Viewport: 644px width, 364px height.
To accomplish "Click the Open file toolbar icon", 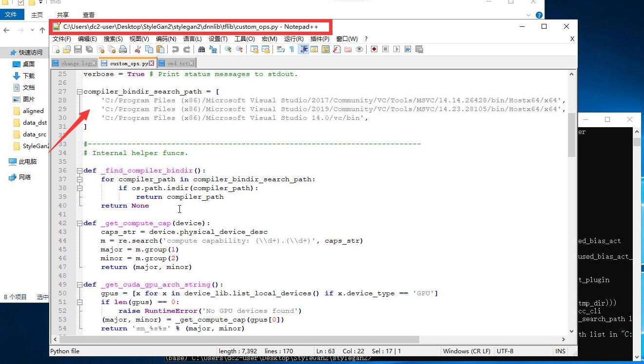I will click(67, 49).
